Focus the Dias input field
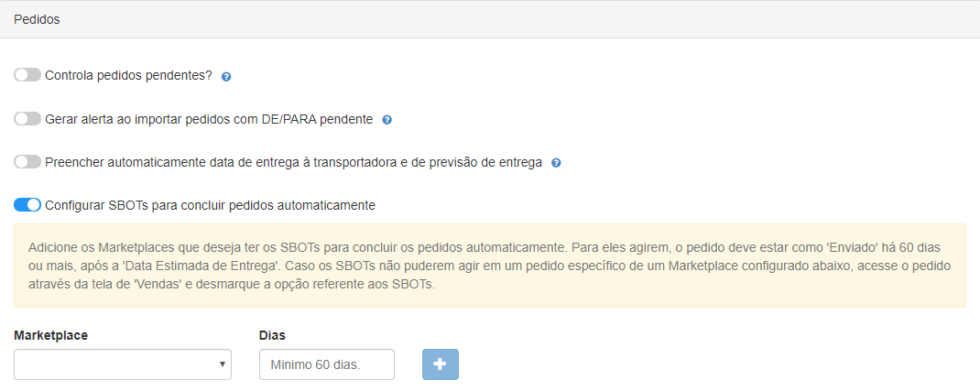 326,364
